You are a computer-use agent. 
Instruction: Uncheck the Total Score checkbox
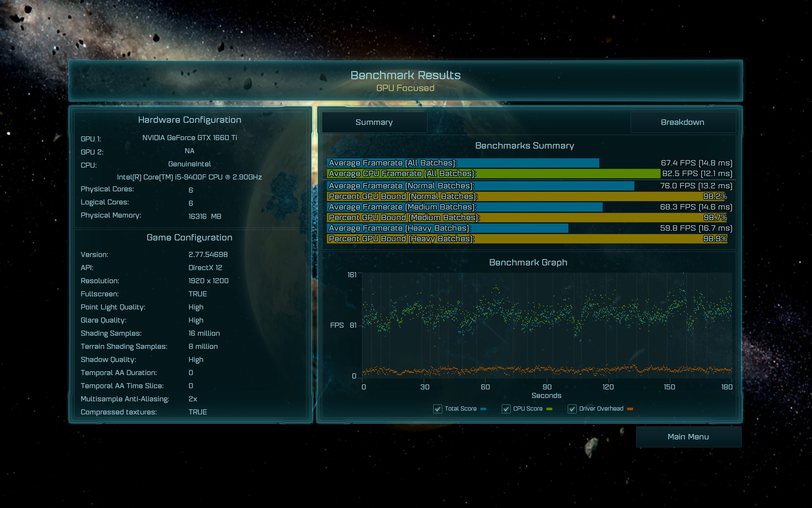coord(438,409)
